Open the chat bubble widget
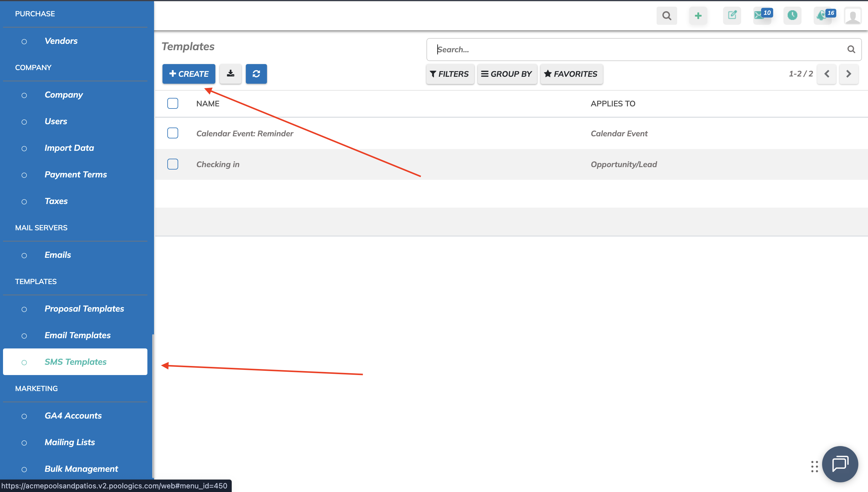Viewport: 868px width, 492px height. [x=840, y=464]
